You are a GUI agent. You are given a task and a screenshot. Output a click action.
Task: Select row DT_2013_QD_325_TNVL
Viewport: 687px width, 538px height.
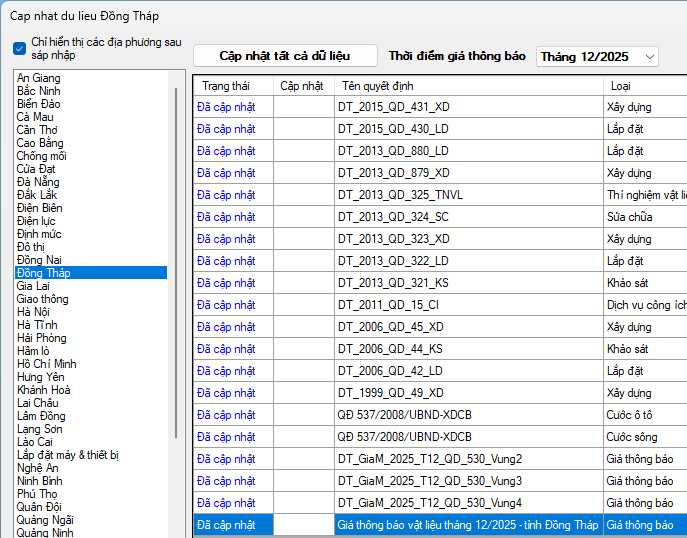(400, 195)
